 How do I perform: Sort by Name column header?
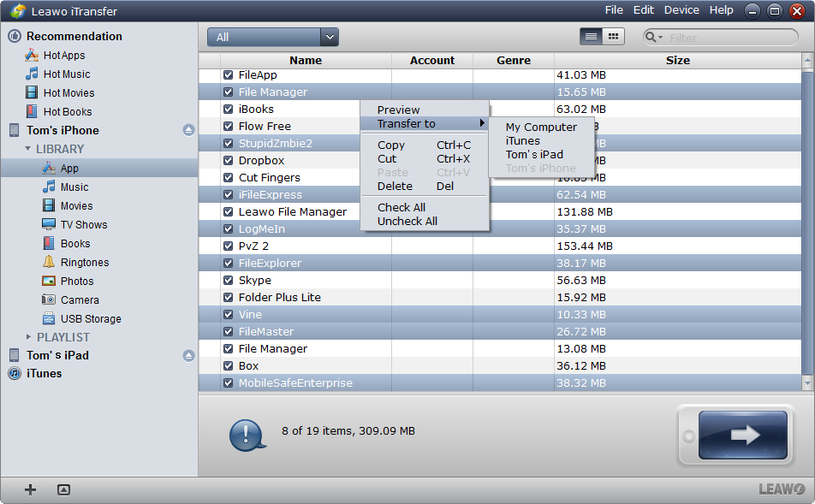tap(306, 60)
